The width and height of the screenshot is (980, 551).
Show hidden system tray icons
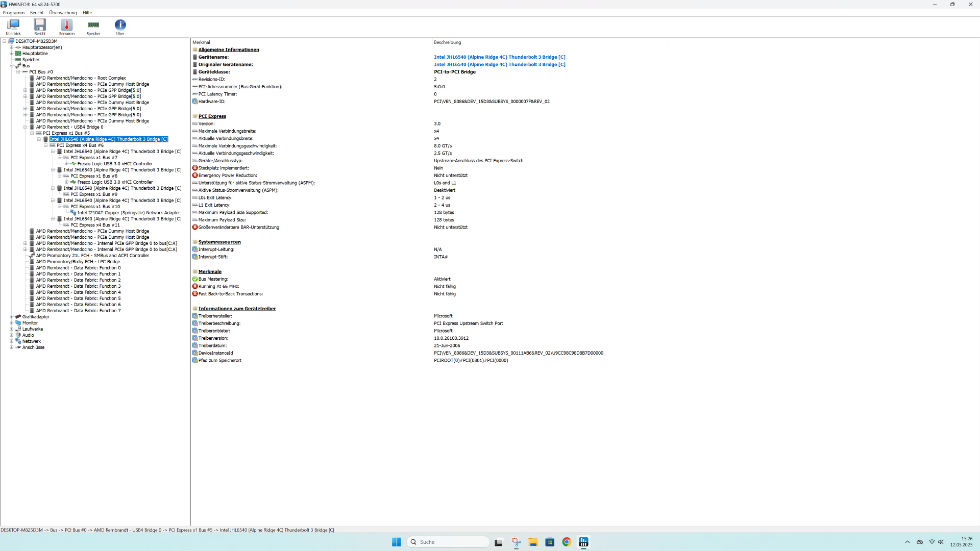(x=907, y=542)
